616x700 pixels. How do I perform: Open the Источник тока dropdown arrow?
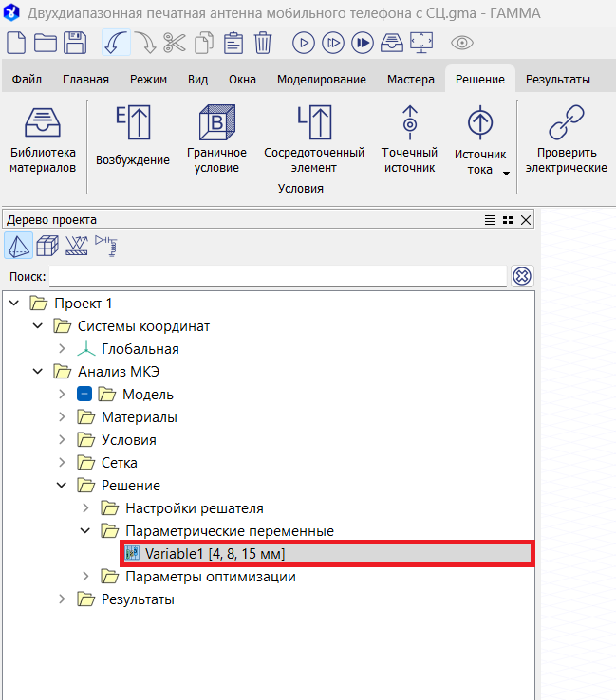(x=506, y=174)
